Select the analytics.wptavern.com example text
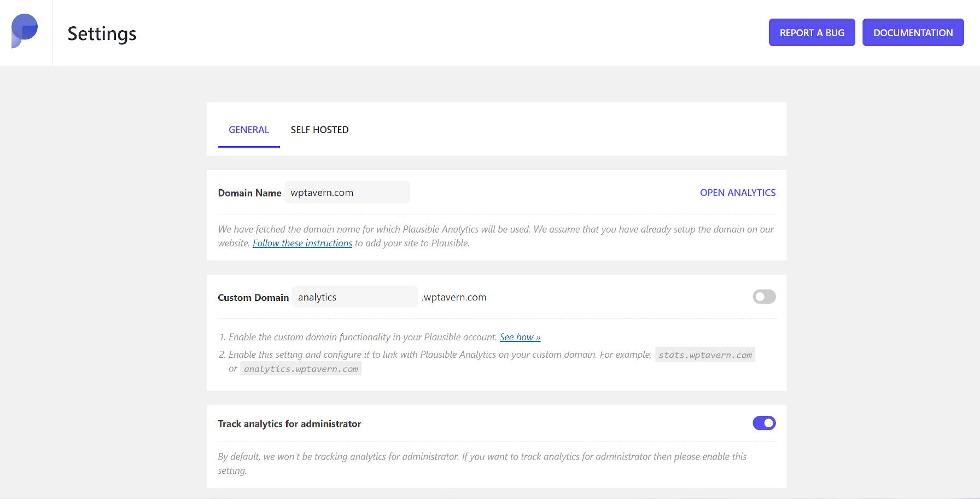This screenshot has width=980, height=499. coord(301,369)
